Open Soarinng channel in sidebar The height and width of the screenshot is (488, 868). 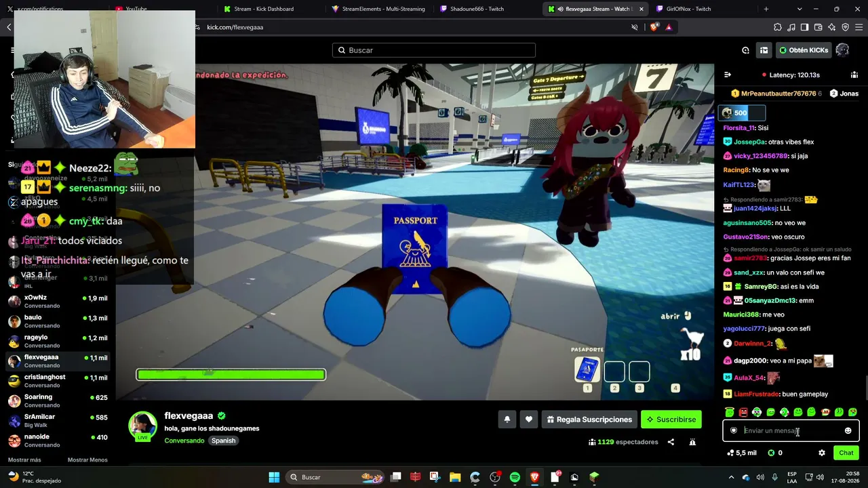(x=57, y=401)
